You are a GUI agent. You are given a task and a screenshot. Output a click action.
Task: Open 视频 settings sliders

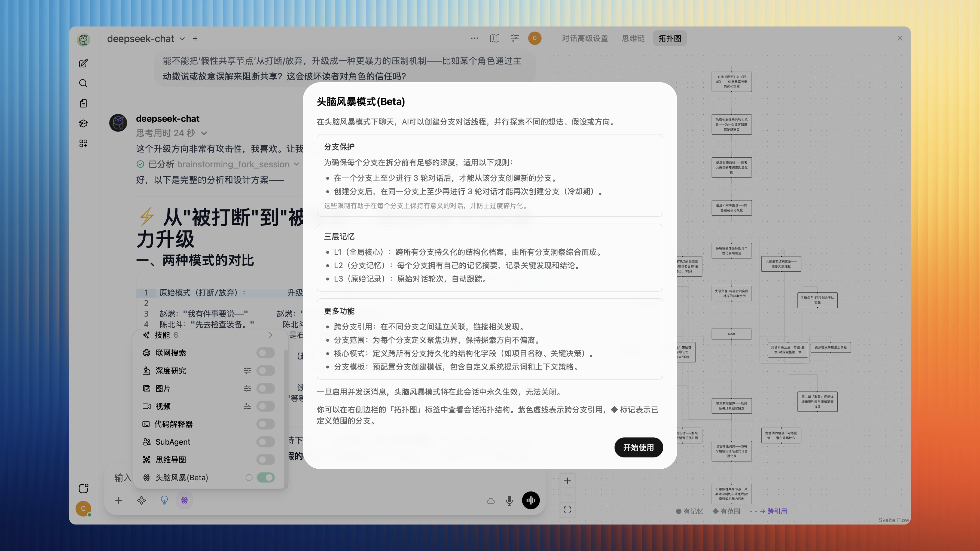pyautogui.click(x=247, y=406)
